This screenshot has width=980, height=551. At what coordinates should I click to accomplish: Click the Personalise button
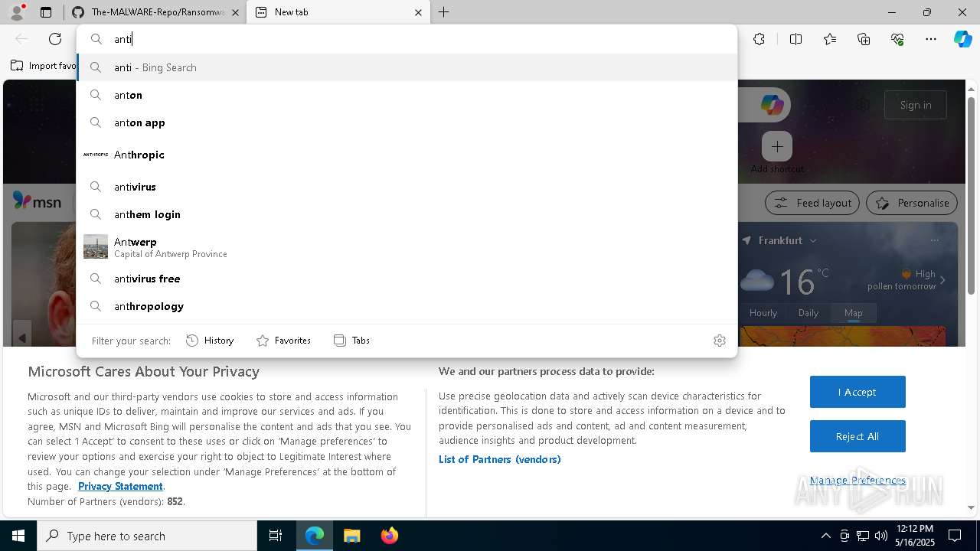click(912, 203)
